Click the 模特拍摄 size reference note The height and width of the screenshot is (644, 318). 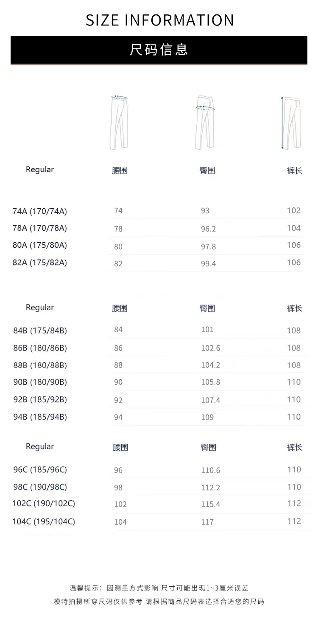click(159, 602)
